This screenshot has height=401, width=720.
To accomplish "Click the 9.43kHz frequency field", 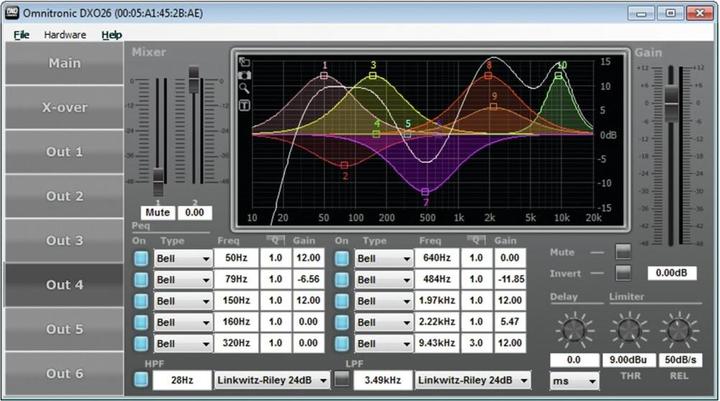I will pos(437,342).
